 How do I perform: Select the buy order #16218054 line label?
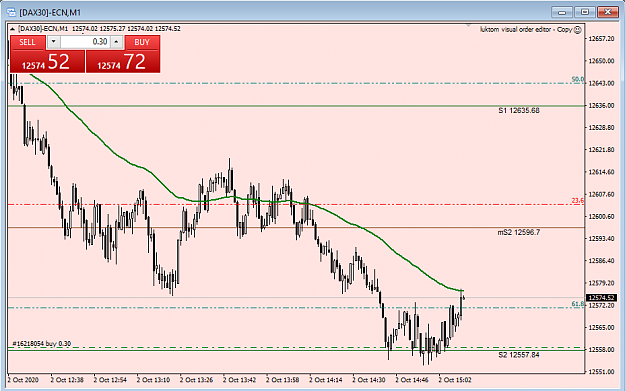[x=41, y=344]
